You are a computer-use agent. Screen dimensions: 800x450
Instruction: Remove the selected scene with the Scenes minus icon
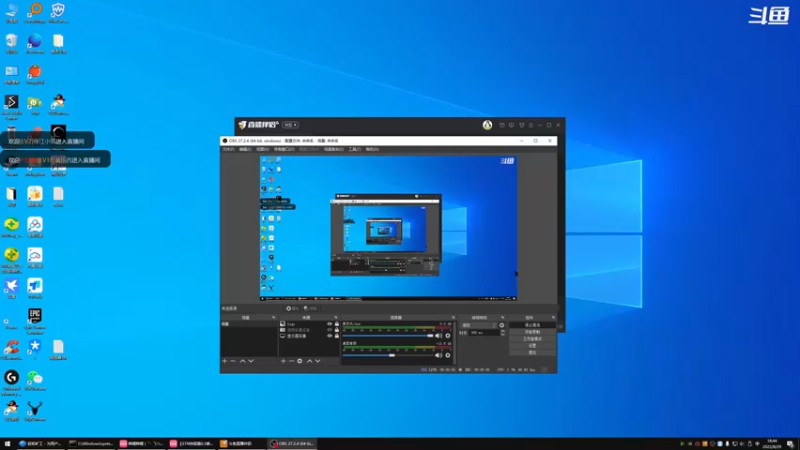pyautogui.click(x=233, y=361)
